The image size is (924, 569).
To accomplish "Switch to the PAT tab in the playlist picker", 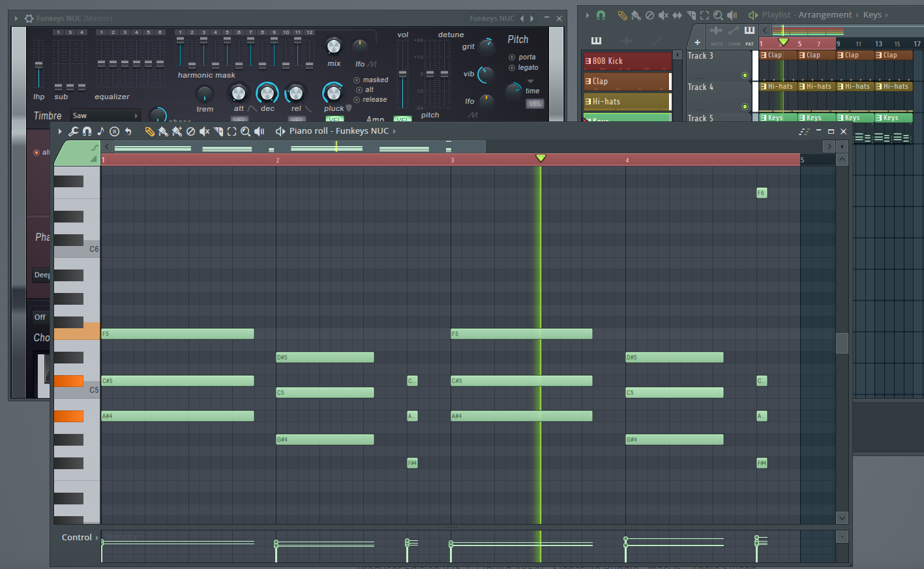I will pos(750,44).
